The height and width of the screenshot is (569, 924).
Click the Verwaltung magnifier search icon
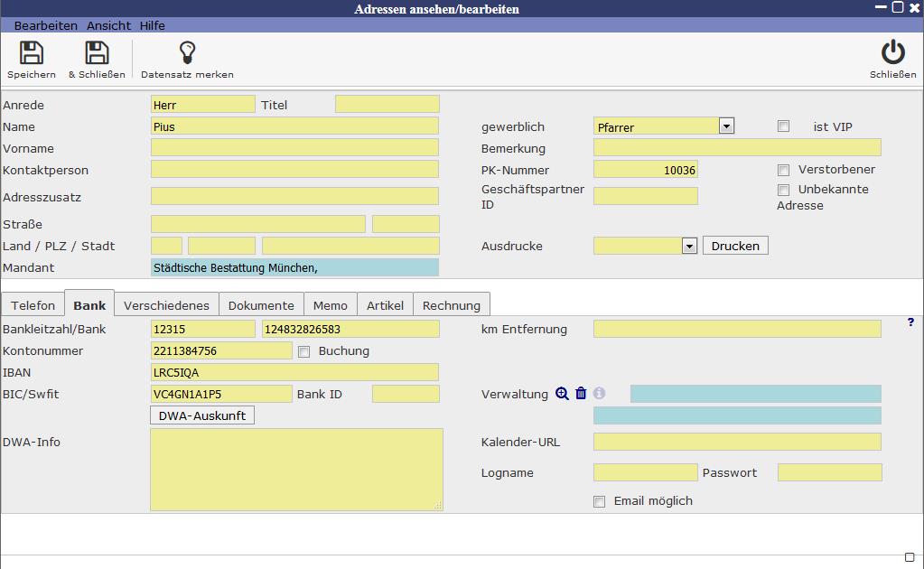(x=562, y=394)
